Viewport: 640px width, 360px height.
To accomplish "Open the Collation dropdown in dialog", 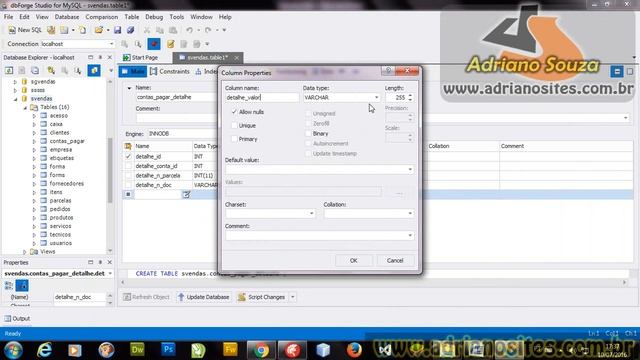I will tap(410, 213).
